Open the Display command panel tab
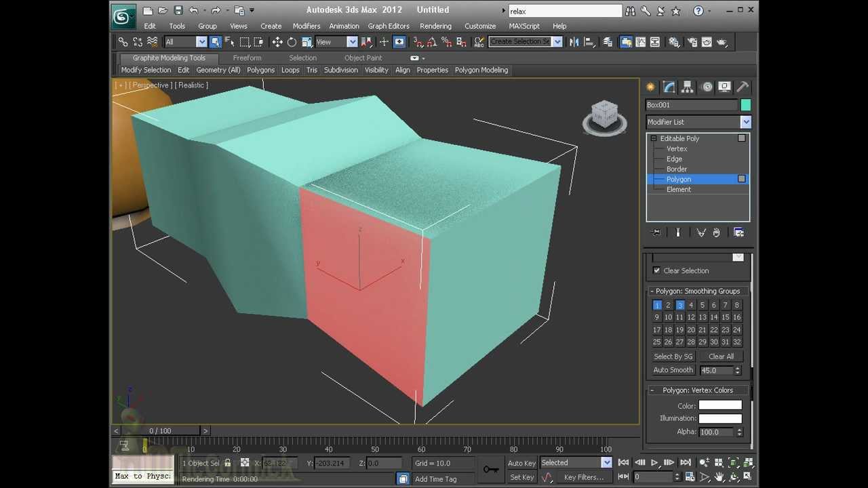Viewport: 868px width, 488px height. 724,87
